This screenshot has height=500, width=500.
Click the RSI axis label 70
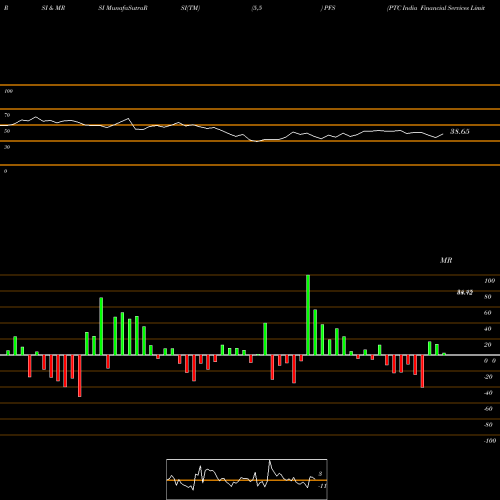click(x=7, y=115)
